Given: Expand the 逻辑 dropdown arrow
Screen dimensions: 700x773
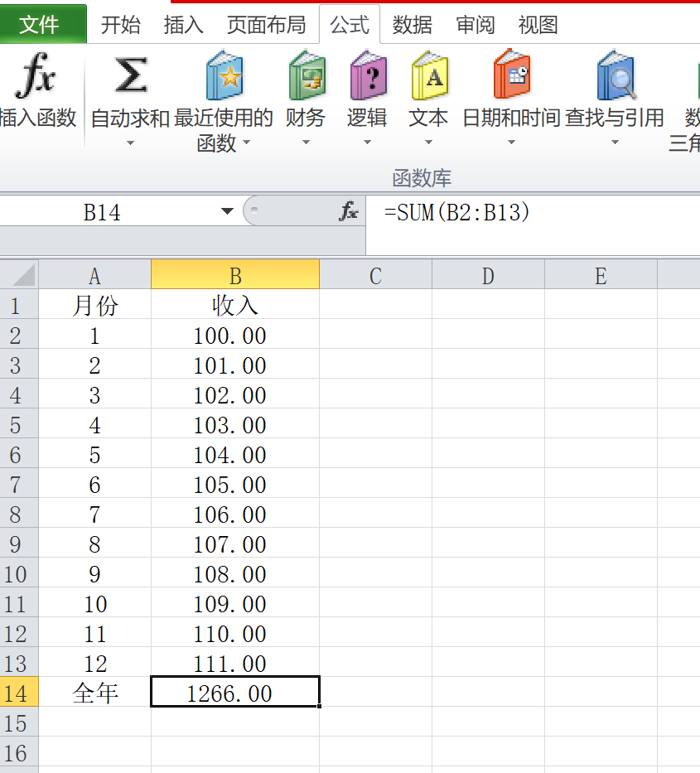Looking at the screenshot, I should [367, 143].
